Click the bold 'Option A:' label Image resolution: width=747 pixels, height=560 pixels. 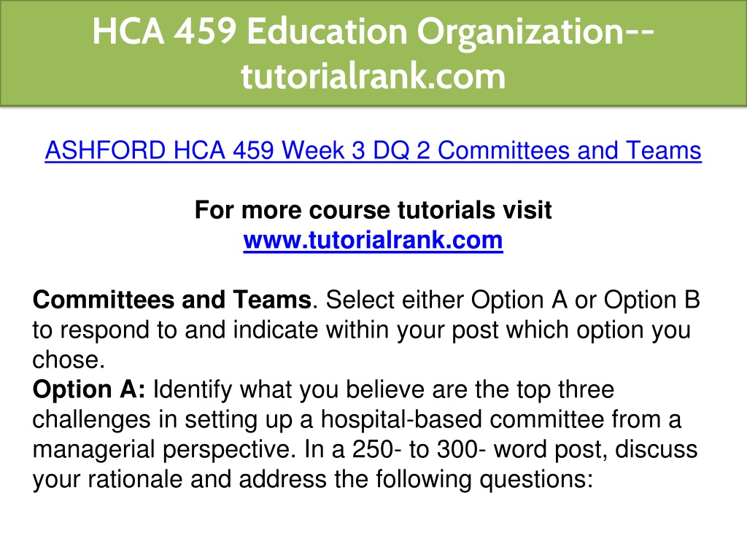click(x=89, y=389)
